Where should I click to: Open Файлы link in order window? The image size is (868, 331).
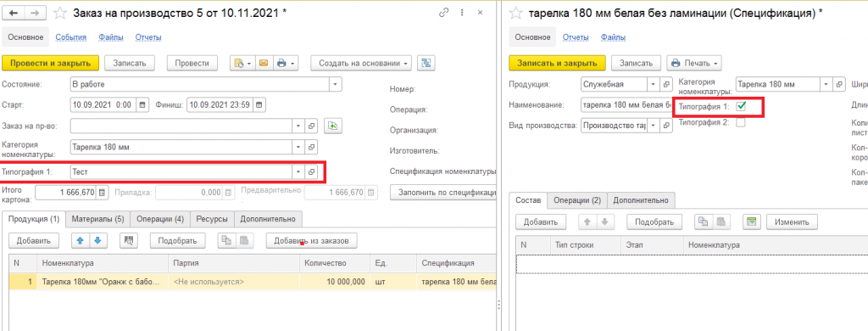pos(111,37)
